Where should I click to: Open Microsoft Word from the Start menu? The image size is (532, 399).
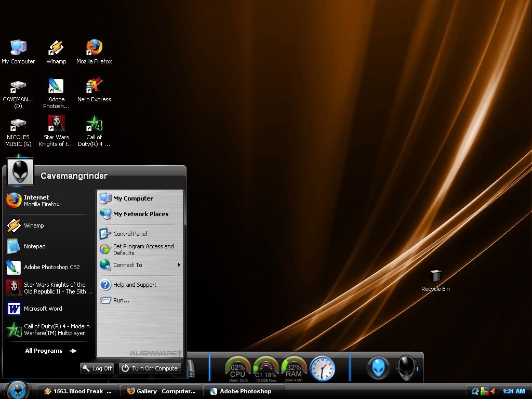coord(49,309)
